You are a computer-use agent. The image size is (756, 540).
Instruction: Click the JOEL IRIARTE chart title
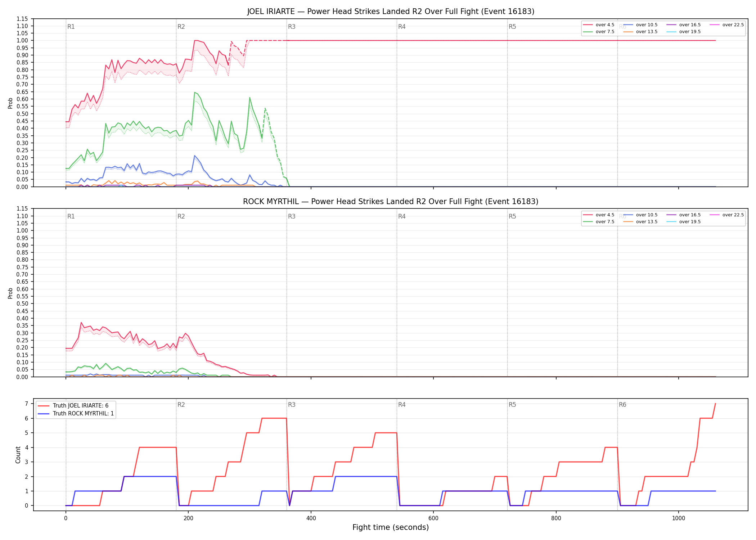pyautogui.click(x=391, y=12)
